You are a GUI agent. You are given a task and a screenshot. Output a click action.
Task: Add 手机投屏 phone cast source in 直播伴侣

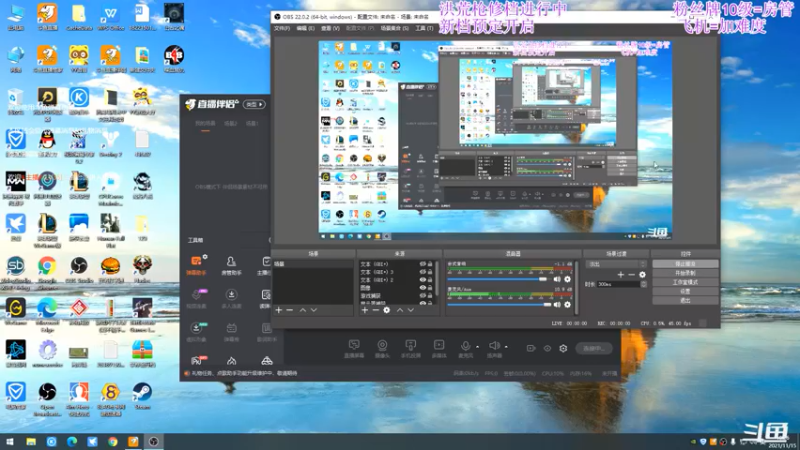click(410, 349)
